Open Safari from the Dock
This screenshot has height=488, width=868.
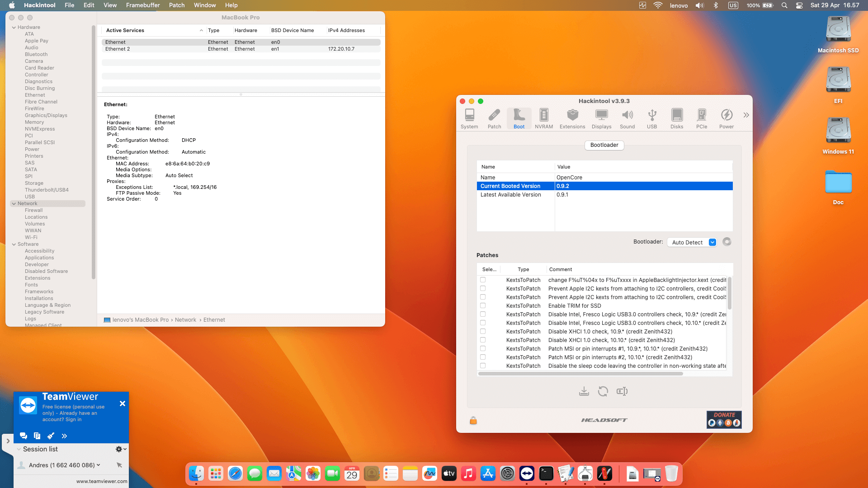pos(235,474)
